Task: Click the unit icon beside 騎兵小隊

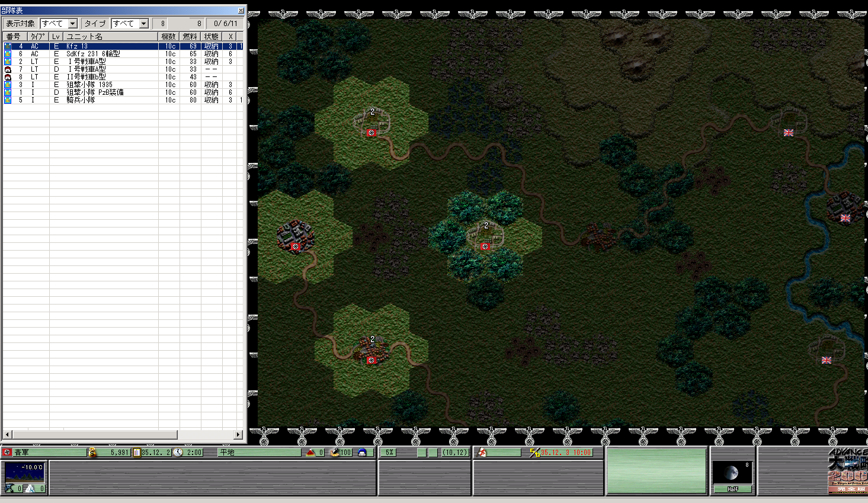Action: (x=8, y=100)
